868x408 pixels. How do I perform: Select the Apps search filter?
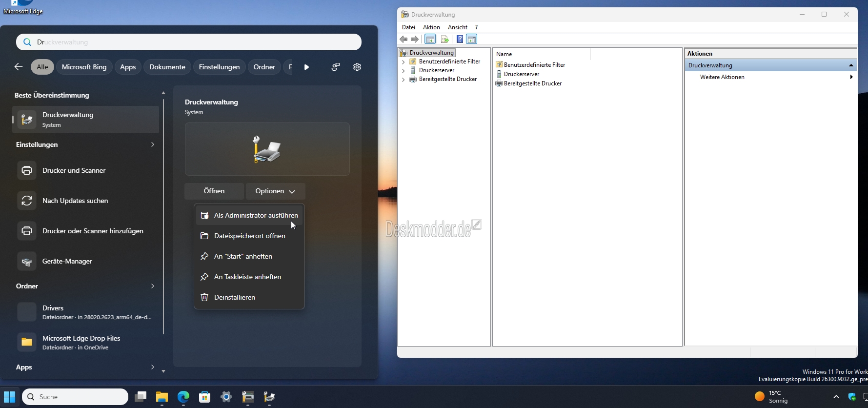pos(128,67)
